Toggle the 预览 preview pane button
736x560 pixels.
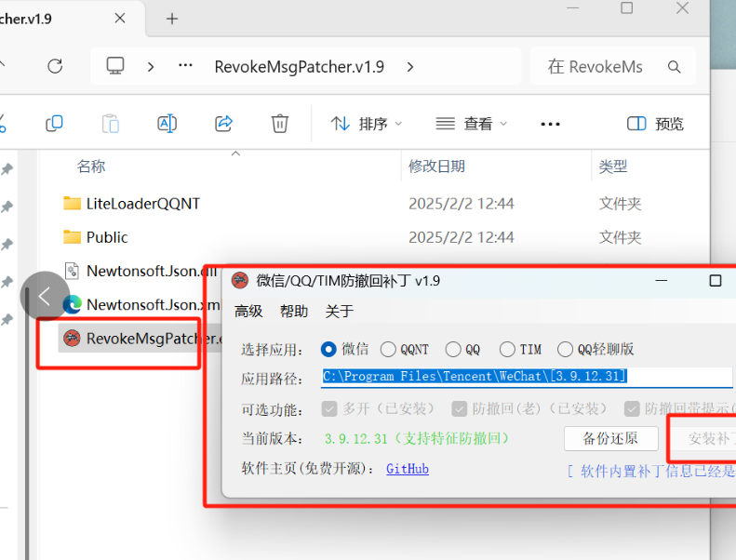point(655,124)
